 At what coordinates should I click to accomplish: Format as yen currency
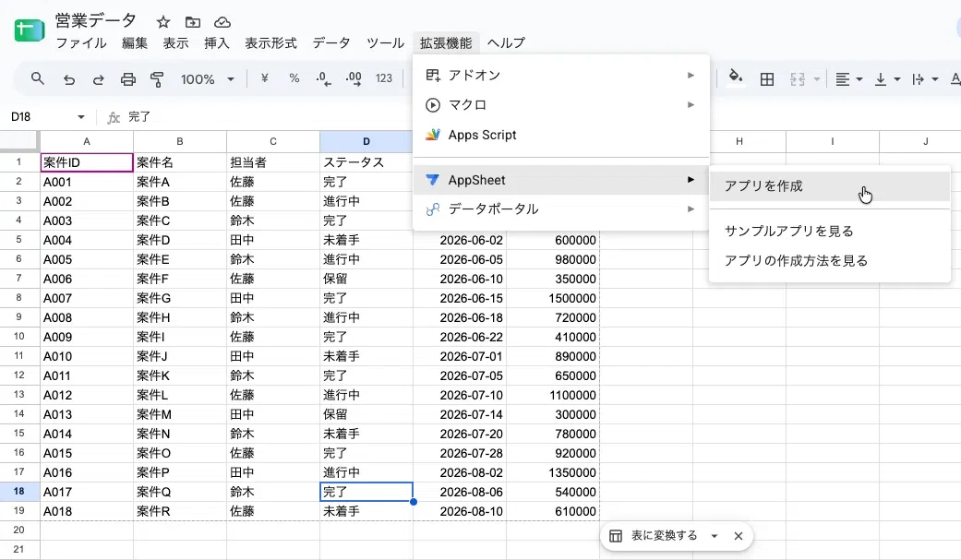click(265, 78)
